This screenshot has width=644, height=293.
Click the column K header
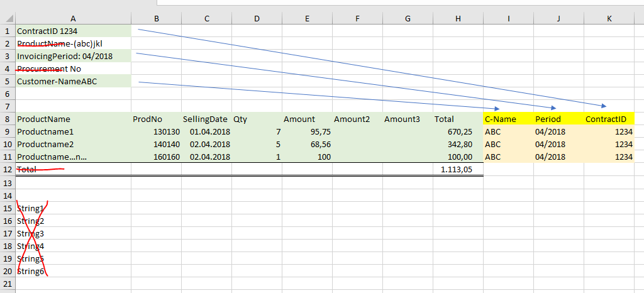click(609, 19)
